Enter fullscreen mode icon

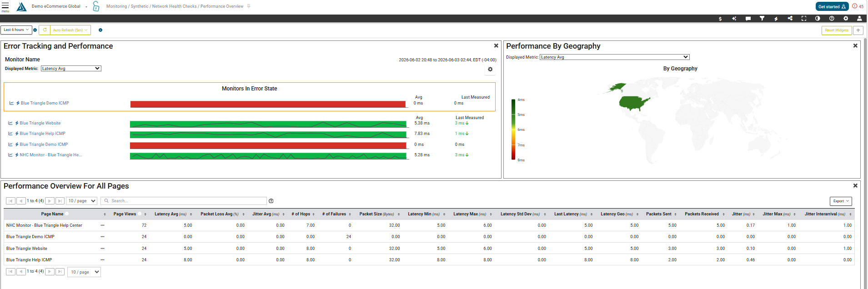(x=804, y=19)
